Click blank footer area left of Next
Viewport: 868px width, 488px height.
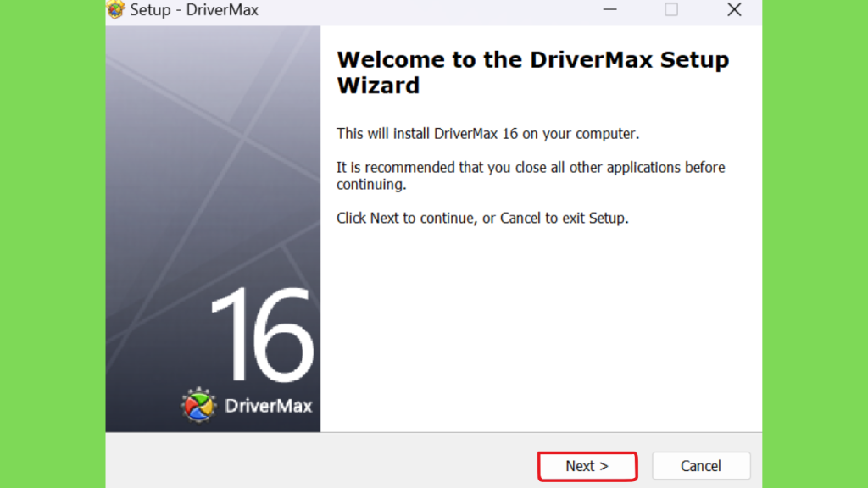[322, 462]
